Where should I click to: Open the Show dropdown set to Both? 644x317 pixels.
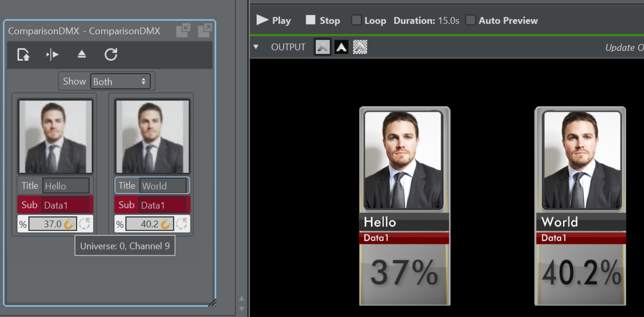click(120, 82)
